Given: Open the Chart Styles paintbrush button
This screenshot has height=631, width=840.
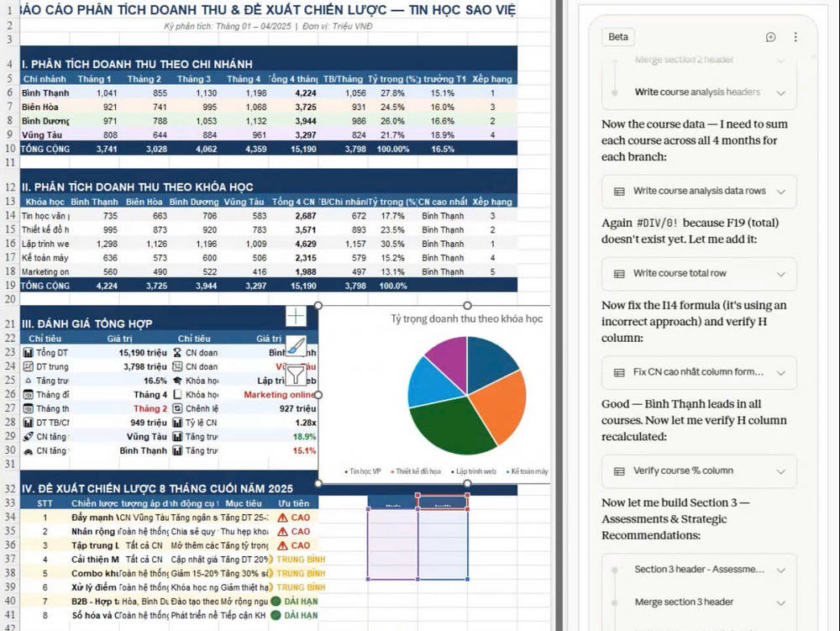Looking at the screenshot, I should coord(297,346).
